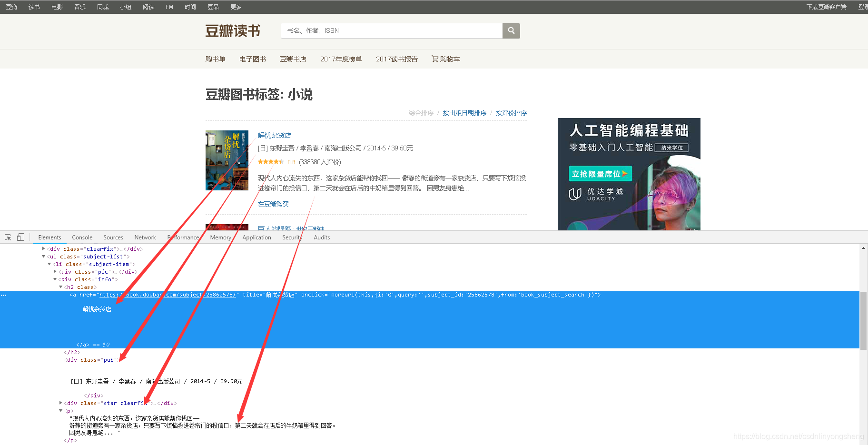
Task: Expand the div class pic node
Action: [x=55, y=271]
